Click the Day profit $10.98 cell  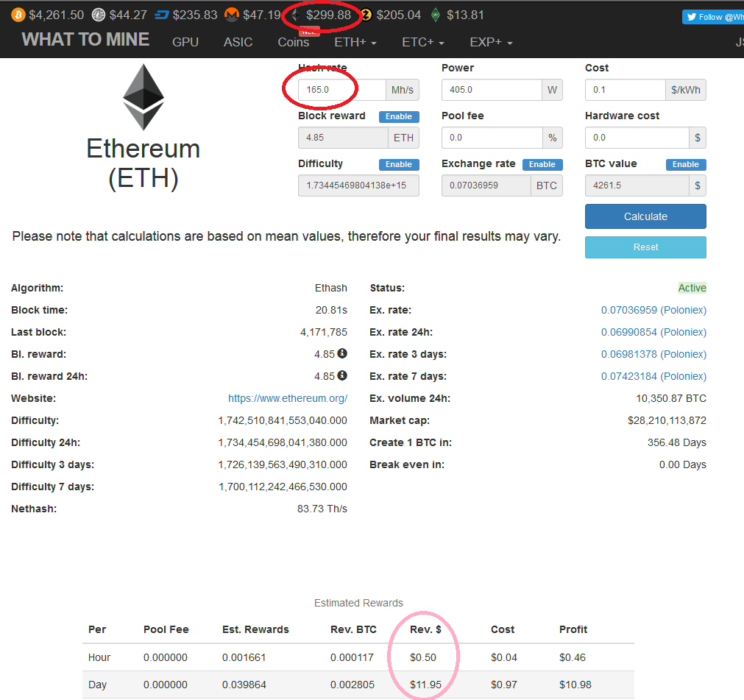575,685
